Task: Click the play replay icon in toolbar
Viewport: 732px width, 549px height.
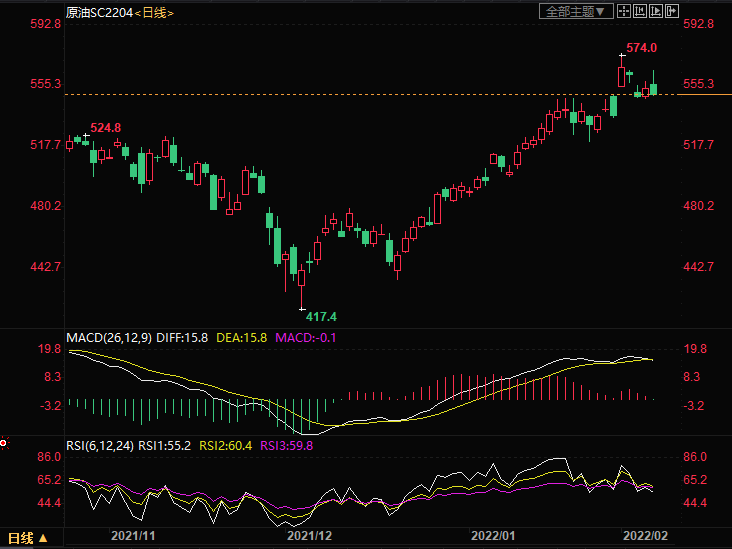Action: coord(657,11)
